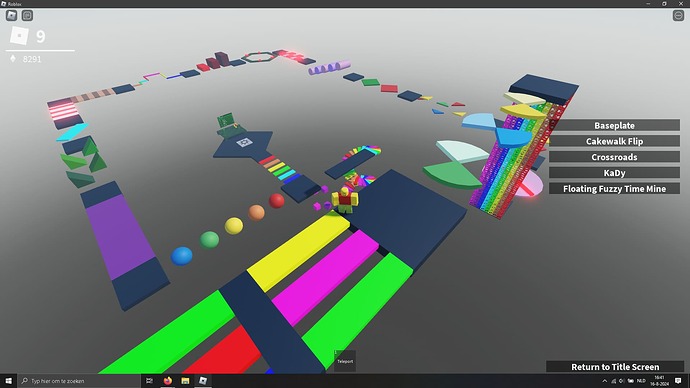Click the volume tray icon
This screenshot has width=690, height=388.
click(622, 381)
